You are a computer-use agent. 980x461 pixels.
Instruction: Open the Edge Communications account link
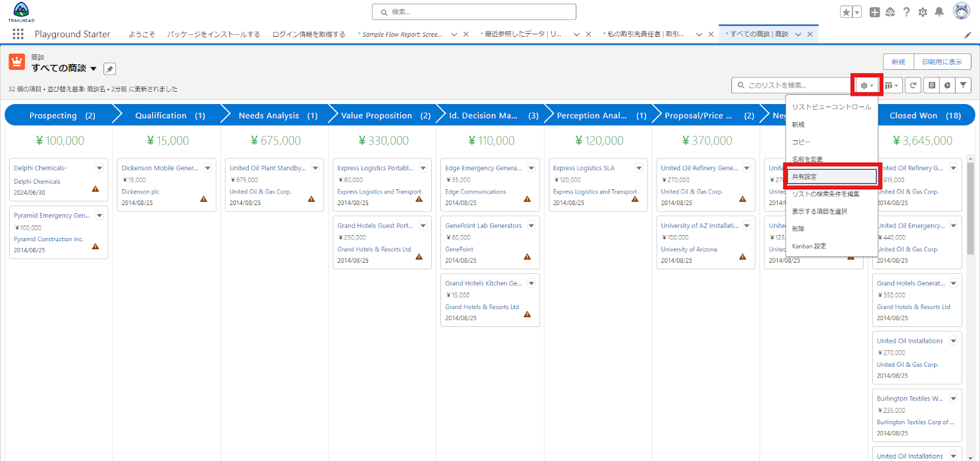pos(475,192)
